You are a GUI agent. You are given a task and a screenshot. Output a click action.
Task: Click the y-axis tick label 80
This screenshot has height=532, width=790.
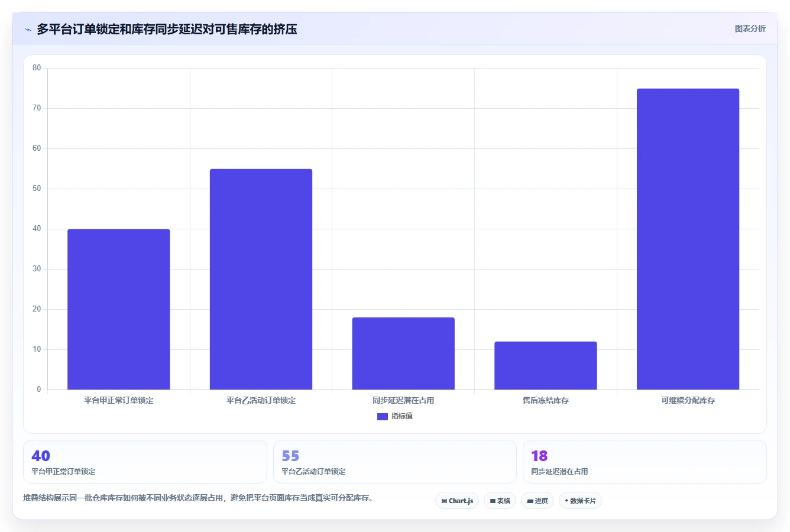click(37, 68)
